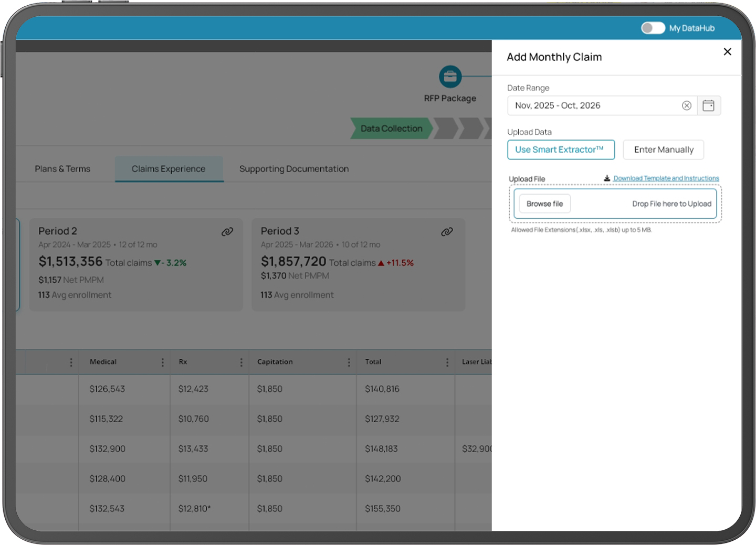Open the first column's options menu
The width and height of the screenshot is (756, 545).
coord(71,362)
